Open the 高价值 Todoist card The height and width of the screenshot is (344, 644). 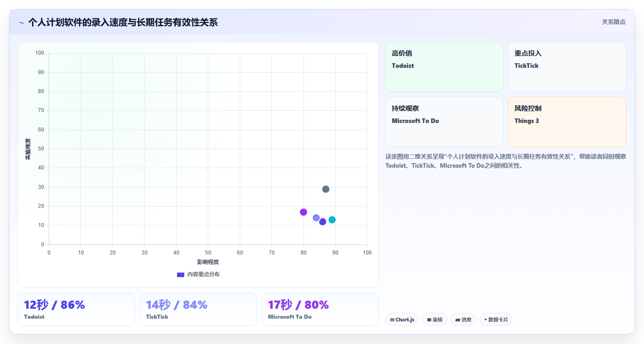[444, 67]
